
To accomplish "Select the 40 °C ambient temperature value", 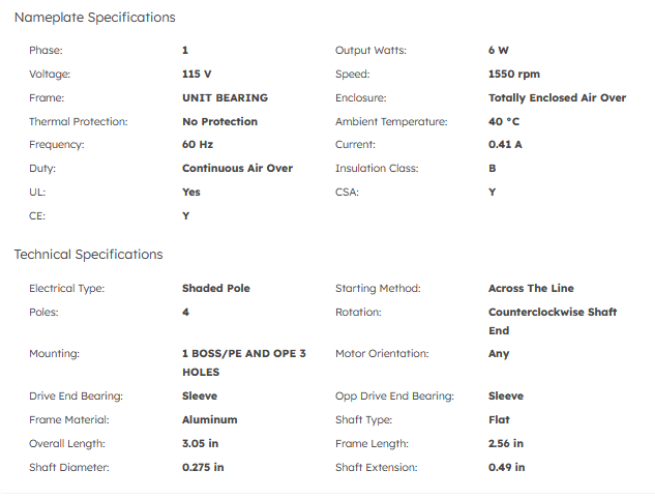I will (504, 122).
